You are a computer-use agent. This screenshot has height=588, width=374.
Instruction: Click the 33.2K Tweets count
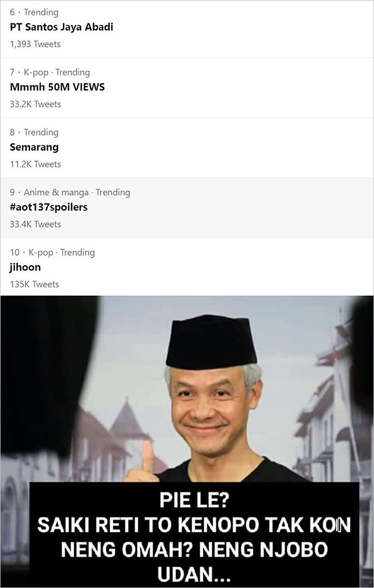(35, 104)
